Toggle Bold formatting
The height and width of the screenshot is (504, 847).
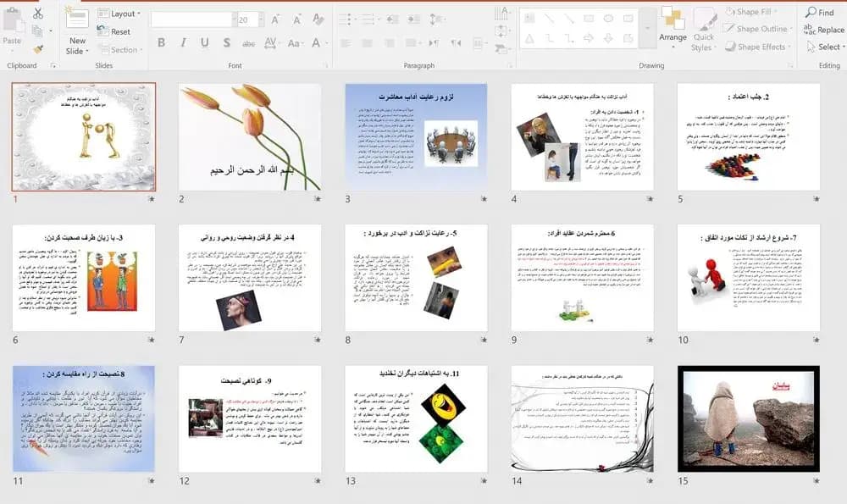(x=161, y=42)
